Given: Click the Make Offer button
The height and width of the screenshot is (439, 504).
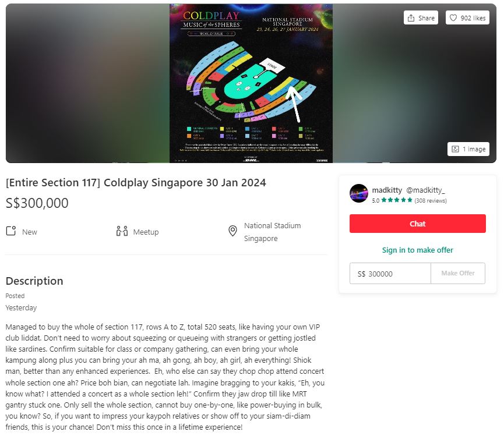Looking at the screenshot, I should pyautogui.click(x=458, y=273).
